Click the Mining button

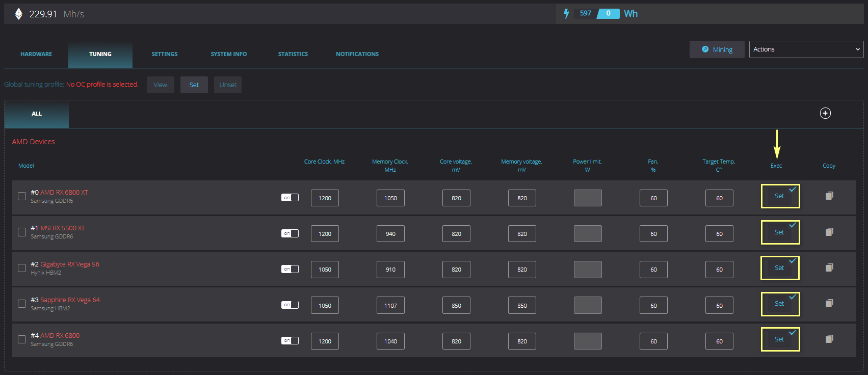[717, 49]
